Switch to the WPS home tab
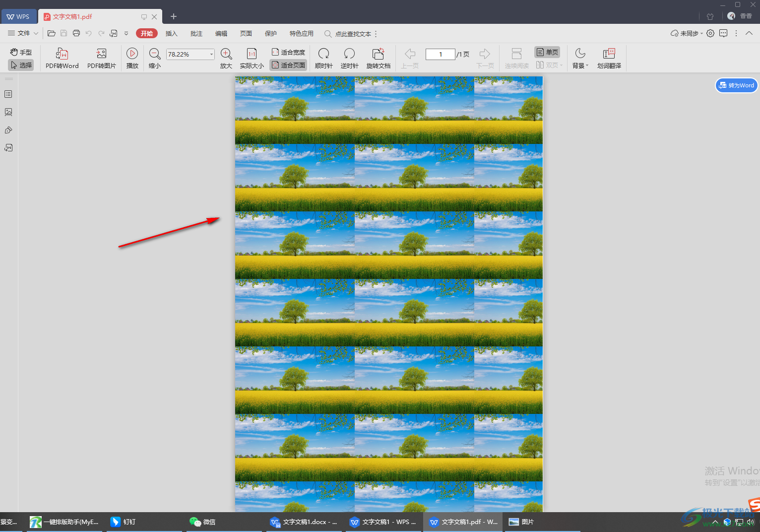 pyautogui.click(x=18, y=16)
